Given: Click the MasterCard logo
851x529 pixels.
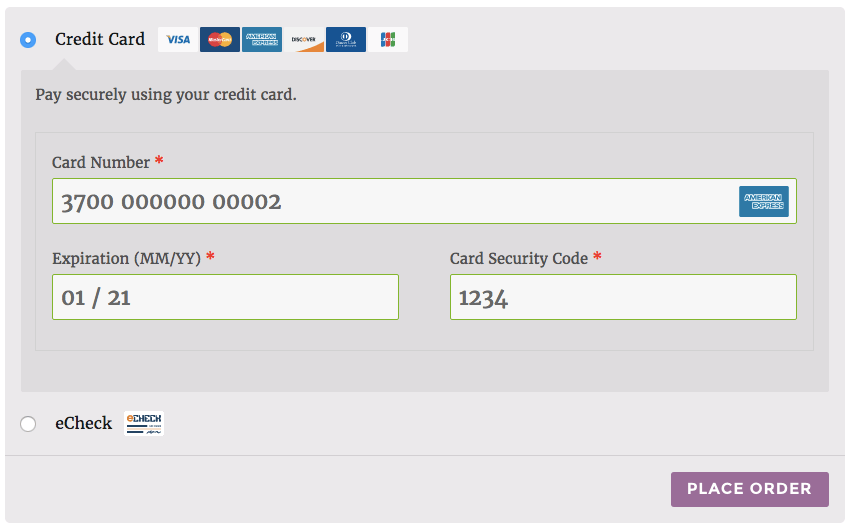Looking at the screenshot, I should pyautogui.click(x=220, y=40).
